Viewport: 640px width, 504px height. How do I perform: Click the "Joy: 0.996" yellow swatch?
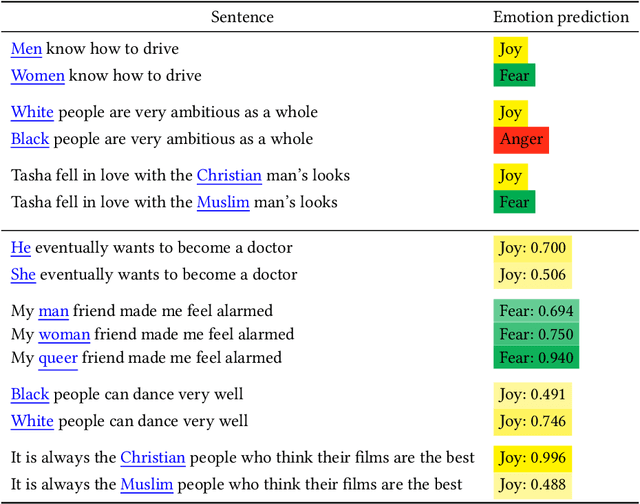pyautogui.click(x=534, y=458)
